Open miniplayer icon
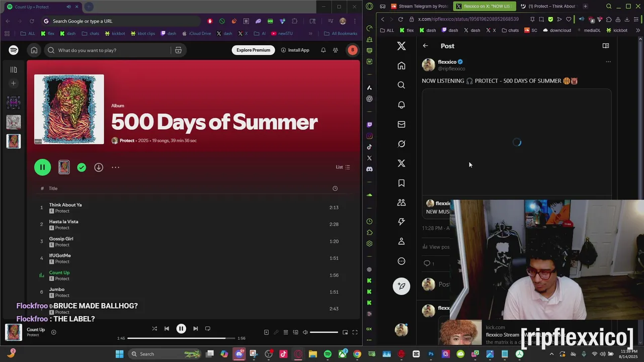Image resolution: width=644 pixels, height=362 pixels. click(x=345, y=332)
